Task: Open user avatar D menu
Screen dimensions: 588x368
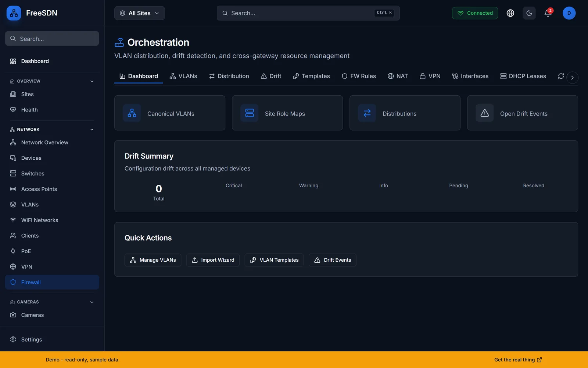Action: click(569, 13)
